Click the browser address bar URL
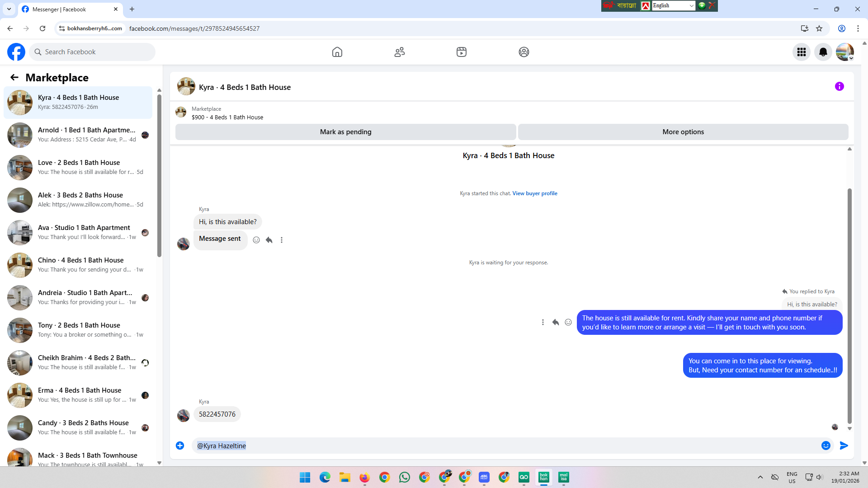 click(194, 28)
